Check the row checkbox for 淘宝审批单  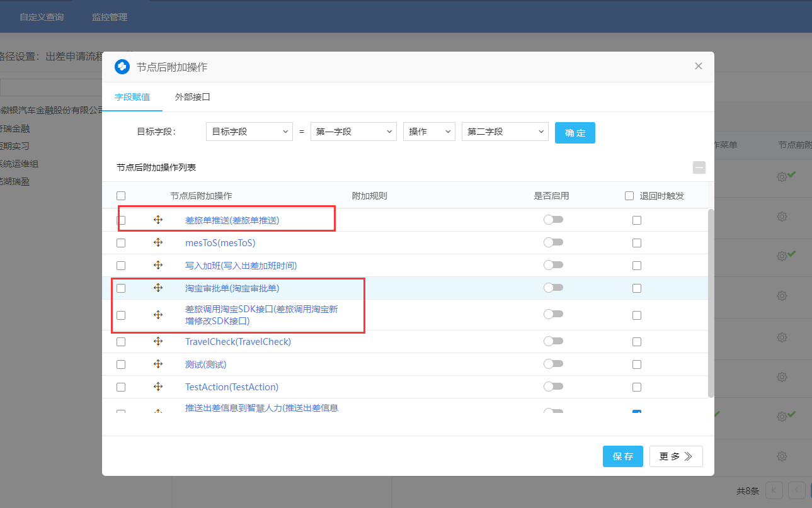(121, 288)
